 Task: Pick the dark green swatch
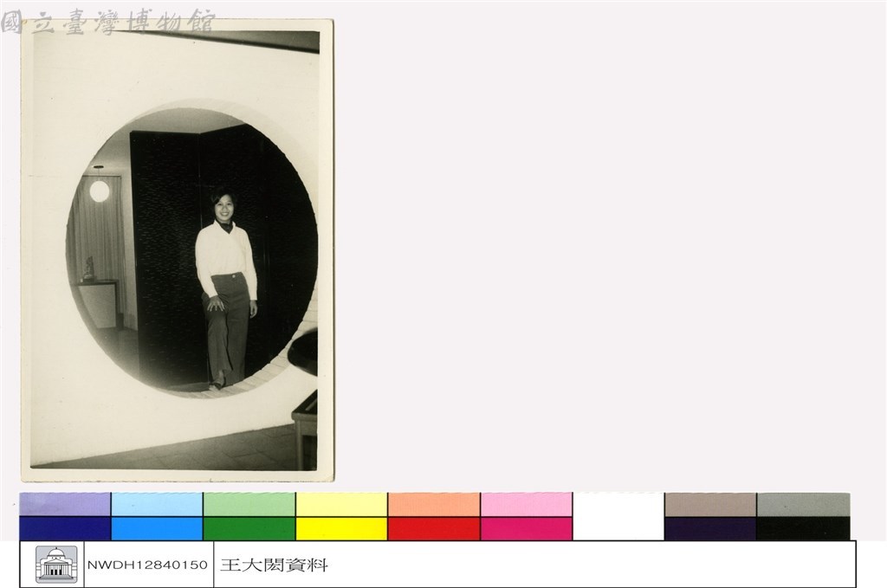[x=249, y=528]
